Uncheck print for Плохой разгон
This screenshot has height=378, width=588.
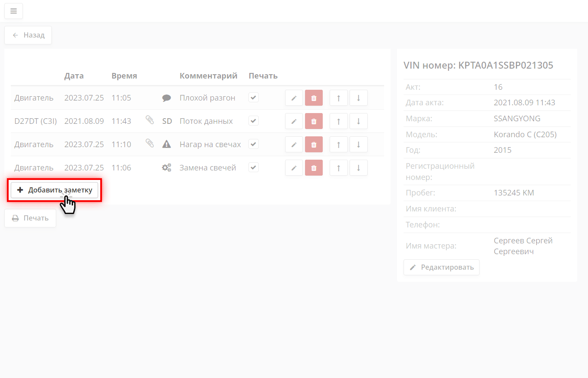(x=254, y=98)
